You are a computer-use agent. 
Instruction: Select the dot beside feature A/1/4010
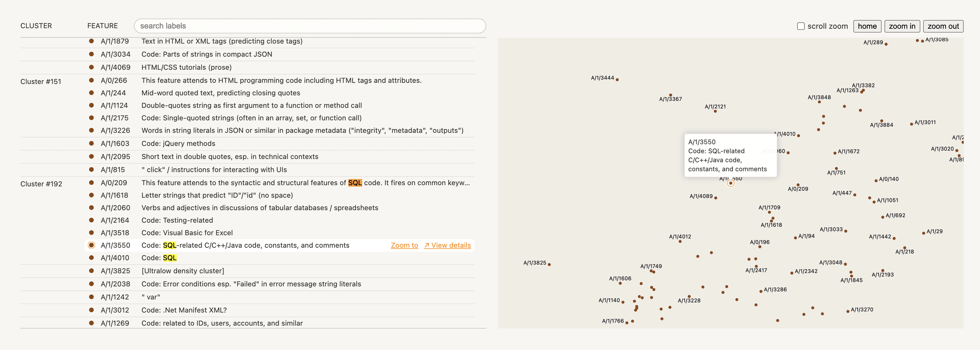[91, 258]
